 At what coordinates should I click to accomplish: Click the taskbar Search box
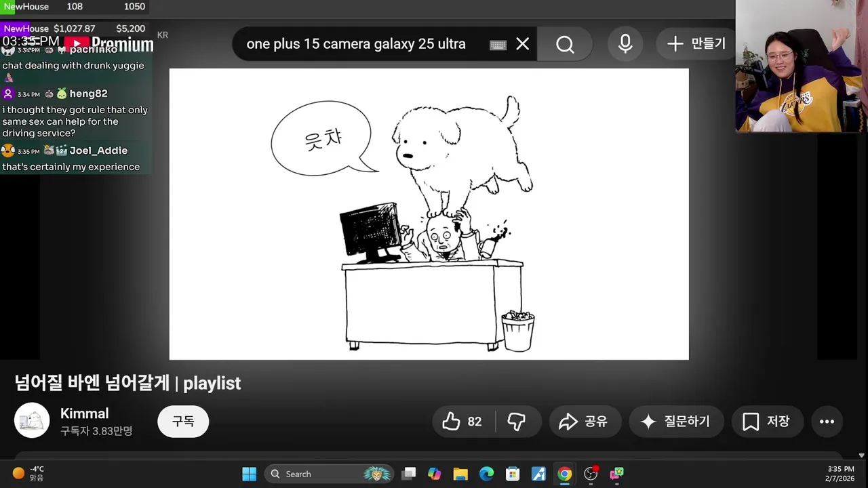[329, 474]
